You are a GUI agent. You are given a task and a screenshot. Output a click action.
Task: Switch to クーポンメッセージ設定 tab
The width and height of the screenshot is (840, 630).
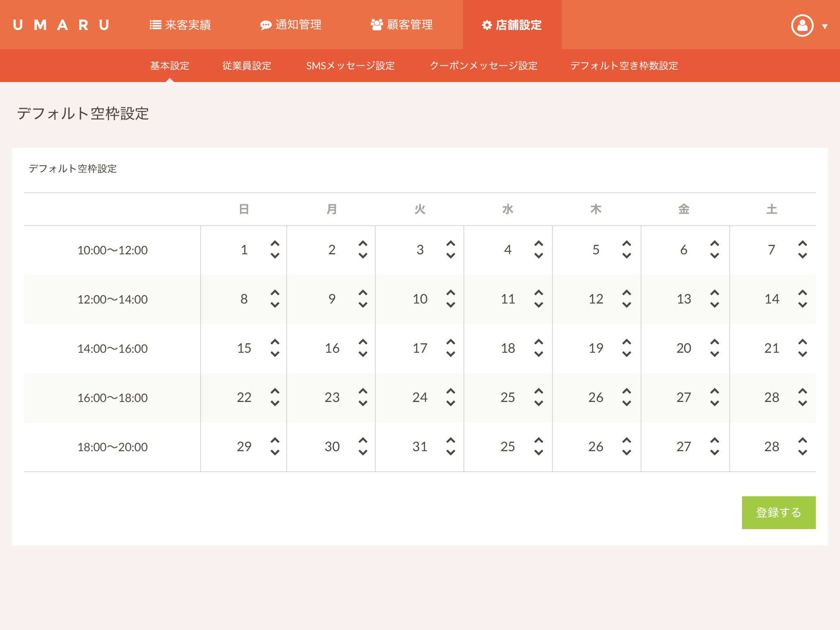click(x=484, y=66)
